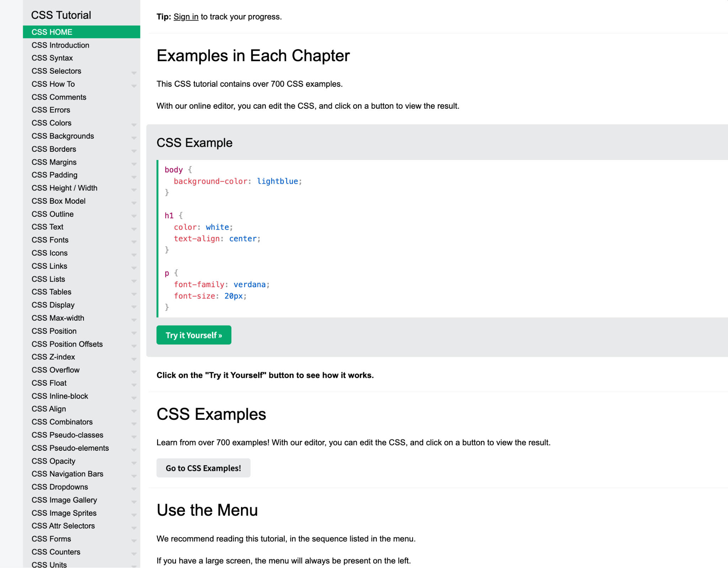Click the Try it Yourself button

(194, 335)
